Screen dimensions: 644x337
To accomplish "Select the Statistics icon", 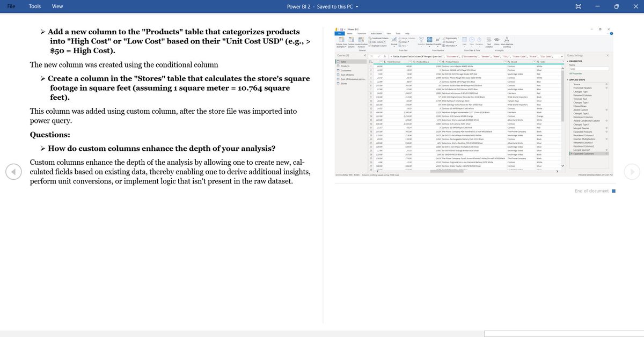I will point(420,40).
